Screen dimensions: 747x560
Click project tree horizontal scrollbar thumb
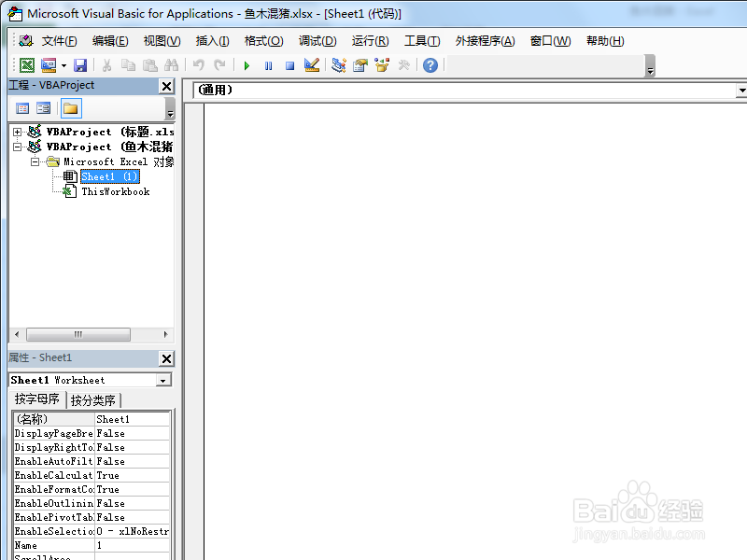78,334
